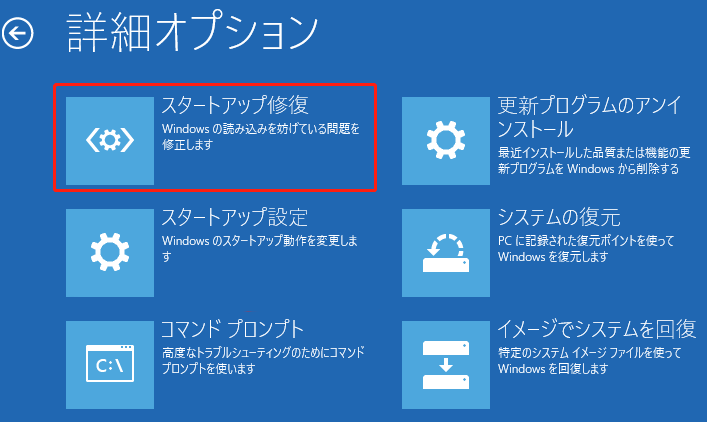Viewport: 707px width, 422px height.
Task: Choose 更新プログラムのアンインストール option title
Action: click(589, 117)
